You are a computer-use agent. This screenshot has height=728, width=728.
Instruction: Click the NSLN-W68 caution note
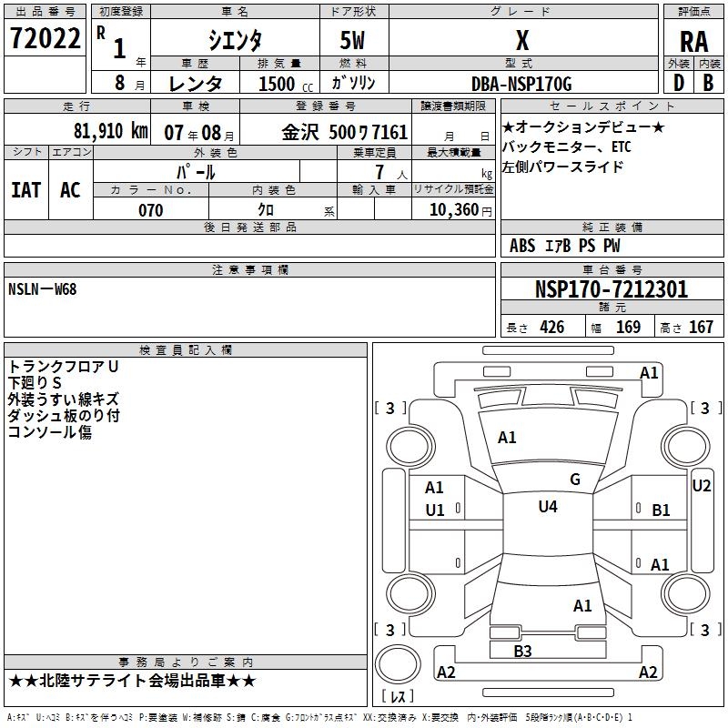pyautogui.click(x=45, y=289)
